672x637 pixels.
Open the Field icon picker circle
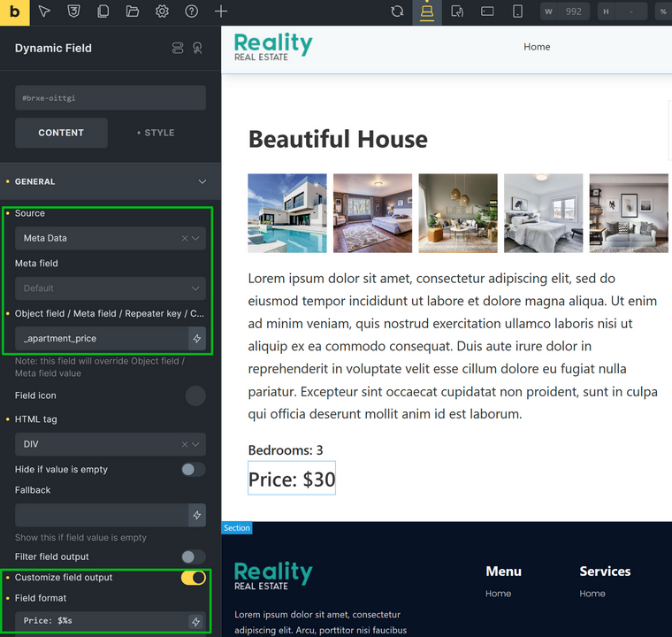coord(195,395)
